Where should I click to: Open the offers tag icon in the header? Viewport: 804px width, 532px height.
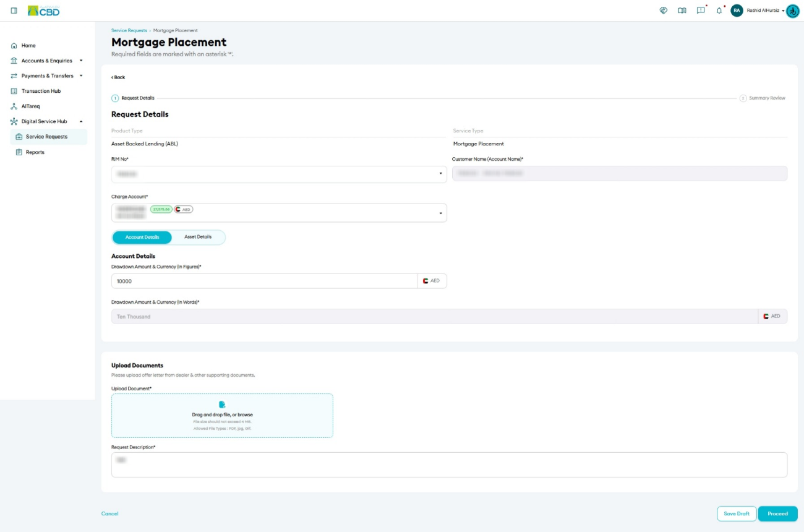point(664,11)
